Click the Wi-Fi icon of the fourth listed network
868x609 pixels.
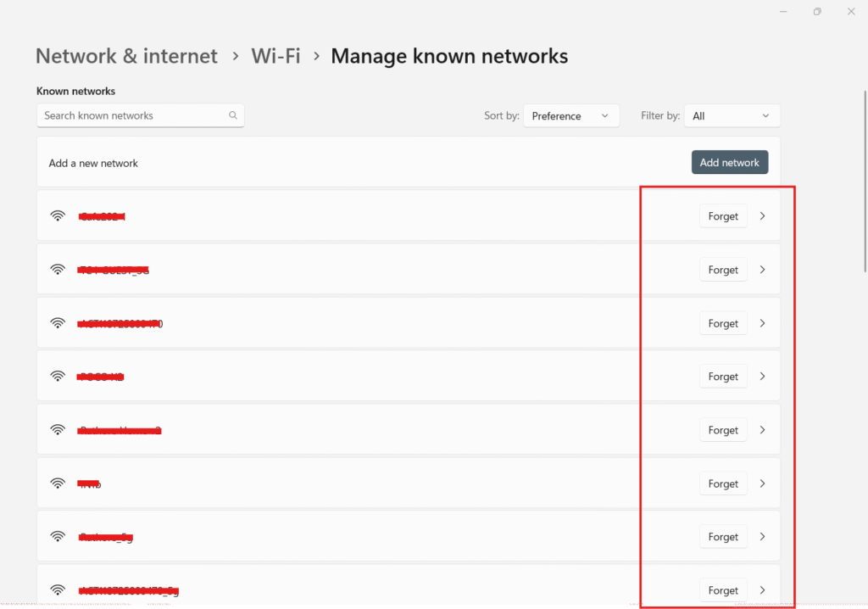tap(58, 377)
